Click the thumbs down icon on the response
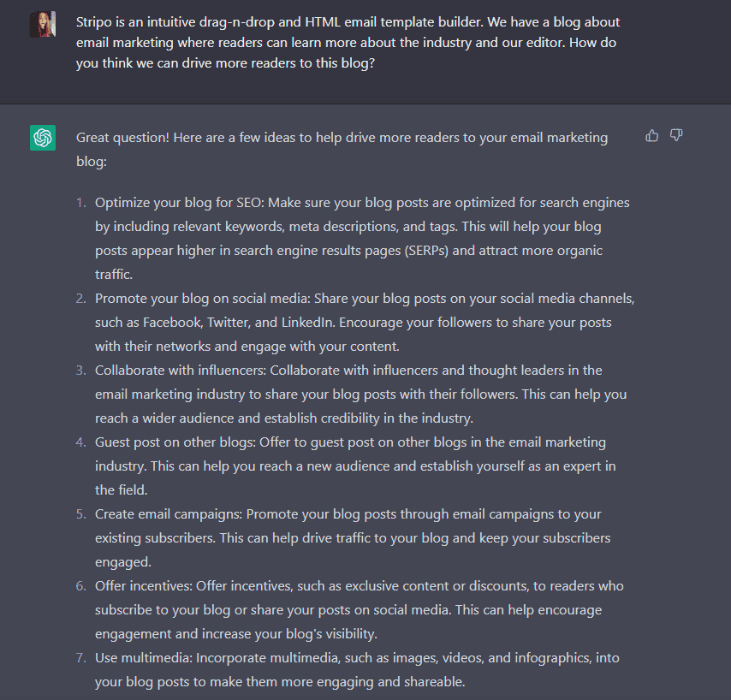The width and height of the screenshot is (731, 700). tap(676, 135)
